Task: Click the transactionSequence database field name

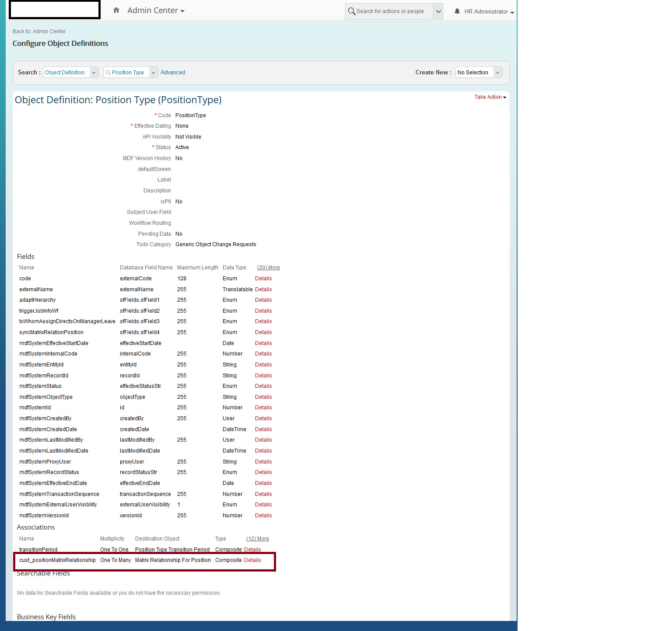Action: point(145,494)
